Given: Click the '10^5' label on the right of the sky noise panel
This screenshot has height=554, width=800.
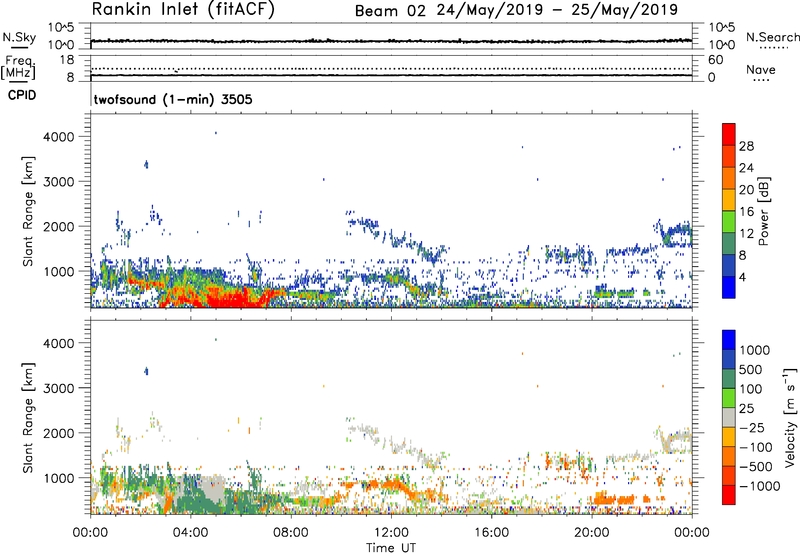Looking at the screenshot, I should click(x=722, y=28).
